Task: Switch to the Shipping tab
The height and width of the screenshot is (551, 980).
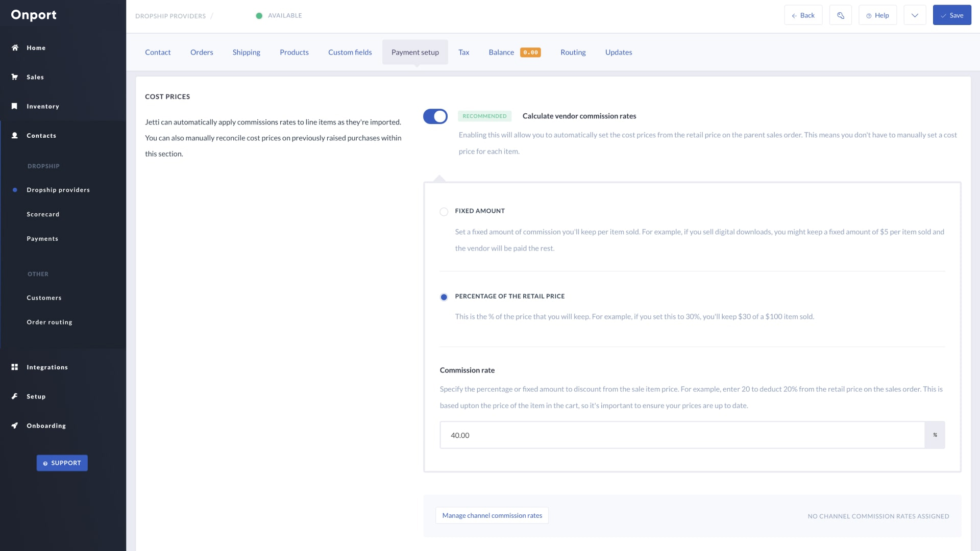Action: (x=247, y=53)
